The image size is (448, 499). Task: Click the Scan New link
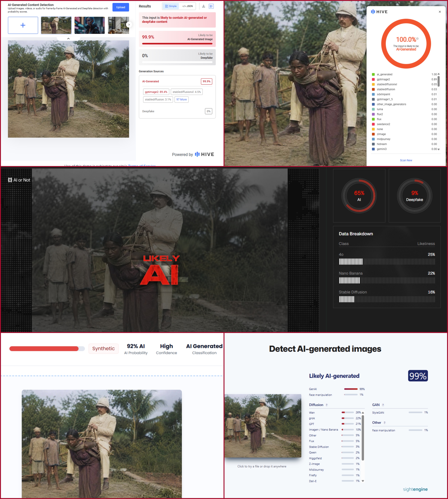coord(406,160)
